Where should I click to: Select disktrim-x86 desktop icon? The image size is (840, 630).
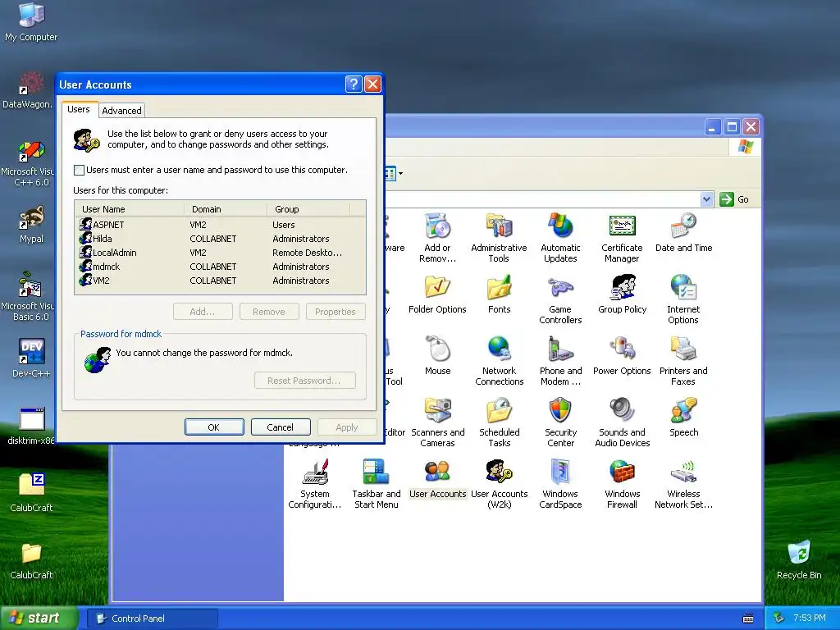(x=30, y=427)
